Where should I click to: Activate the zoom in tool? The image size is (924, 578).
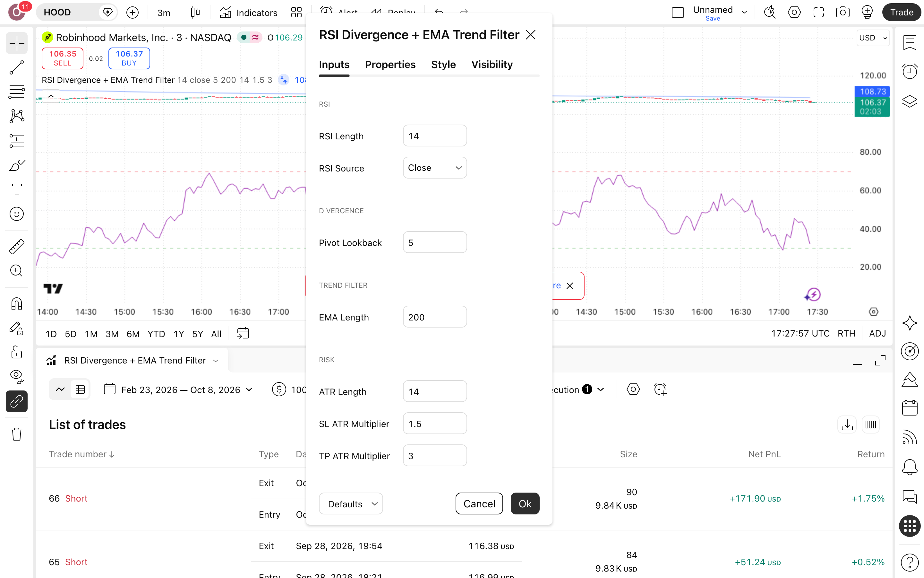click(x=17, y=271)
